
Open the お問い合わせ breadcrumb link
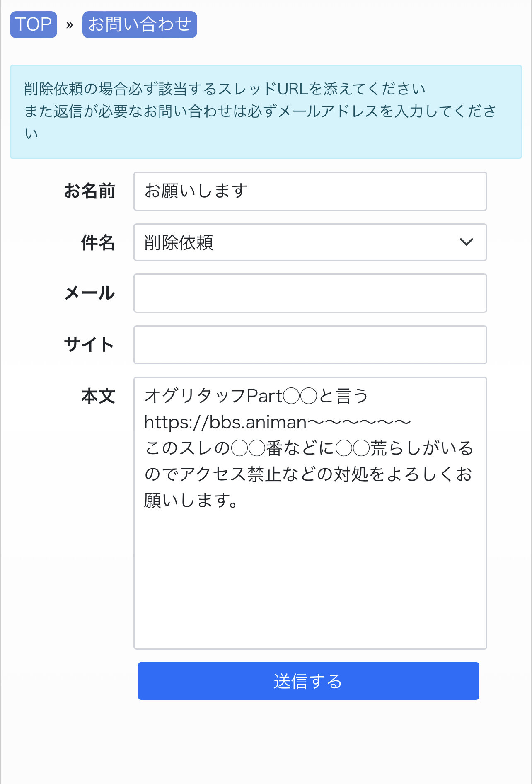(140, 24)
